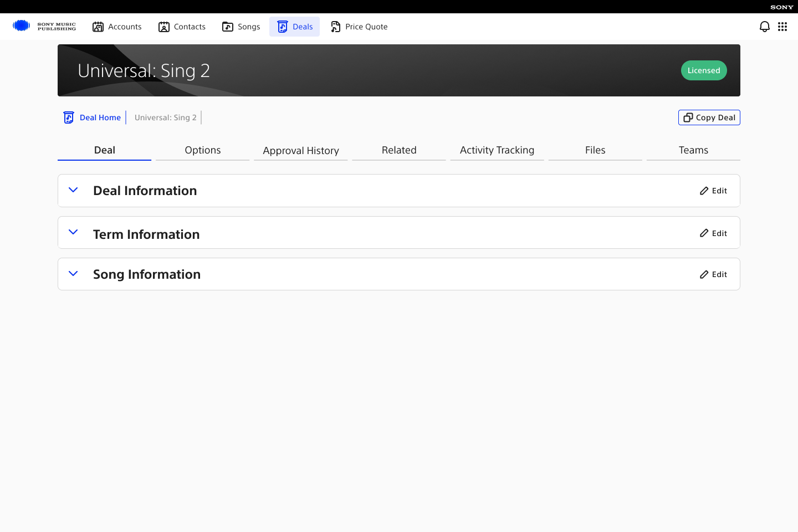798x532 pixels.
Task: Select the Related tab
Action: coord(399,150)
